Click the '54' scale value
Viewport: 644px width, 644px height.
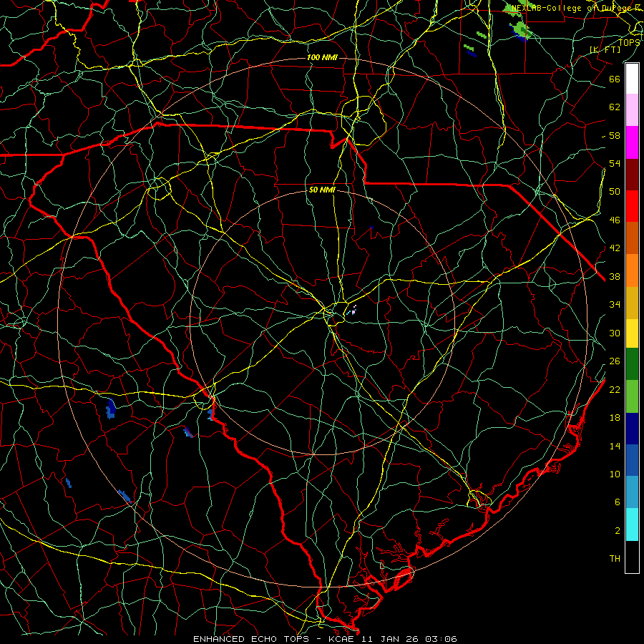pyautogui.click(x=615, y=163)
